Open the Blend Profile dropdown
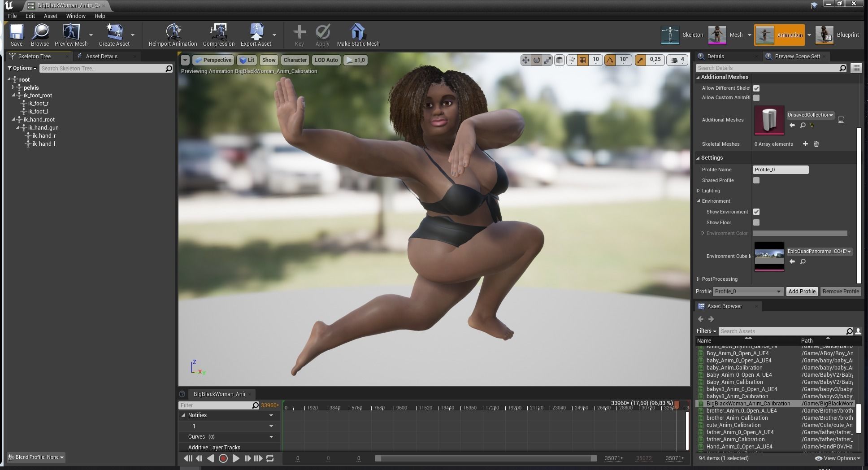 [x=36, y=457]
